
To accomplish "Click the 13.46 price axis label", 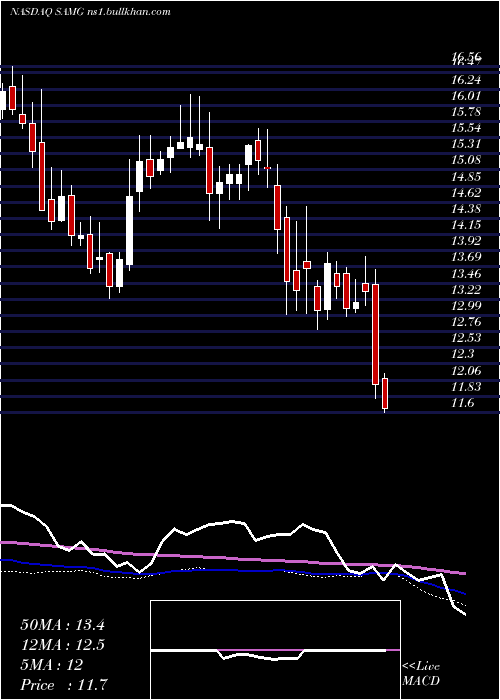I will point(467,274).
